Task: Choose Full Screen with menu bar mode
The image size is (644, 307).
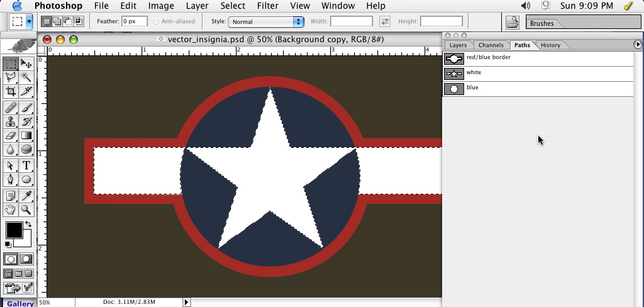Action: pyautogui.click(x=18, y=274)
